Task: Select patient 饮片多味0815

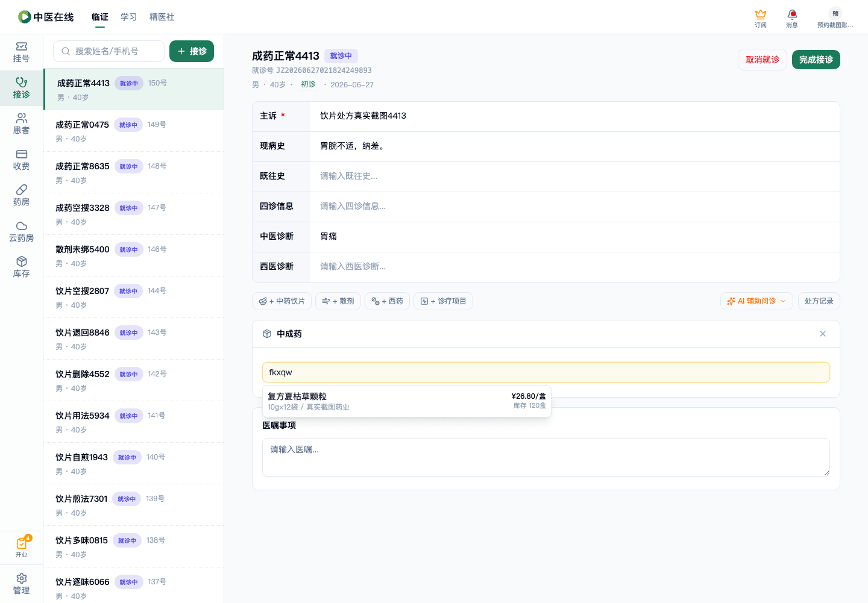Action: [x=134, y=546]
